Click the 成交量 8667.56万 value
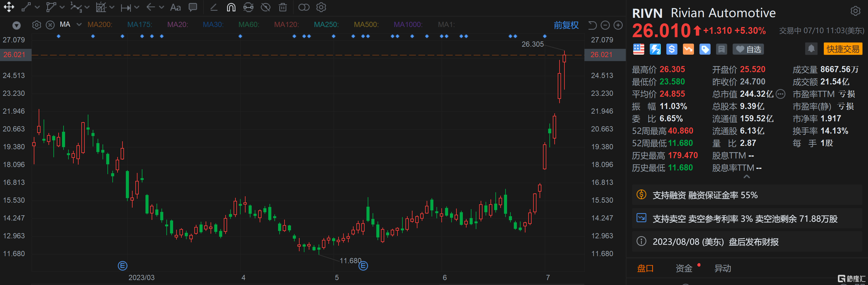868x285 pixels. click(x=839, y=69)
